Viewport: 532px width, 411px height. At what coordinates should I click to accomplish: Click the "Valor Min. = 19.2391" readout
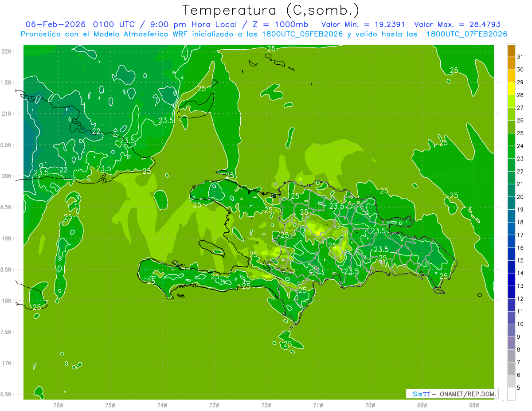363,24
